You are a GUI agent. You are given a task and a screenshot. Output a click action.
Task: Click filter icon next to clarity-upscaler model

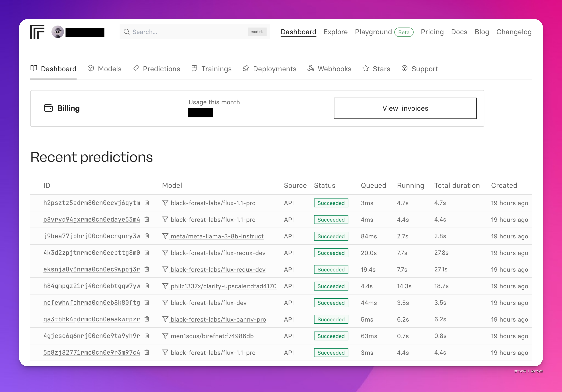[x=165, y=286]
